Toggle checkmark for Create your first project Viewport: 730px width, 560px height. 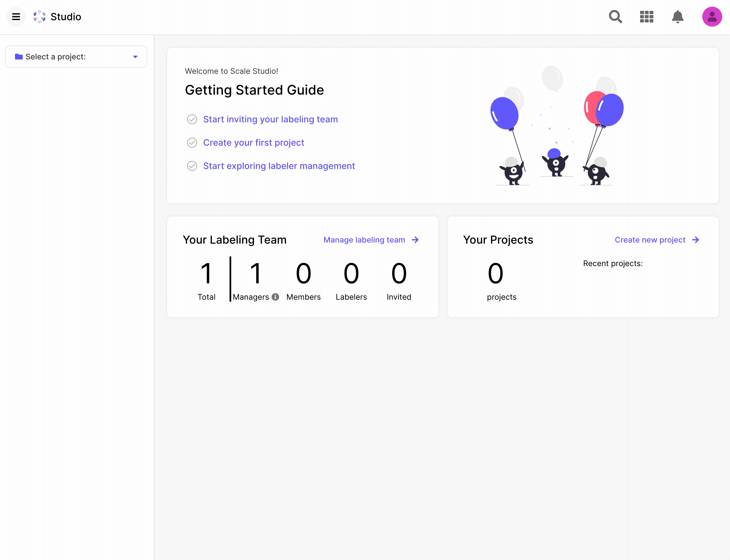pyautogui.click(x=192, y=143)
